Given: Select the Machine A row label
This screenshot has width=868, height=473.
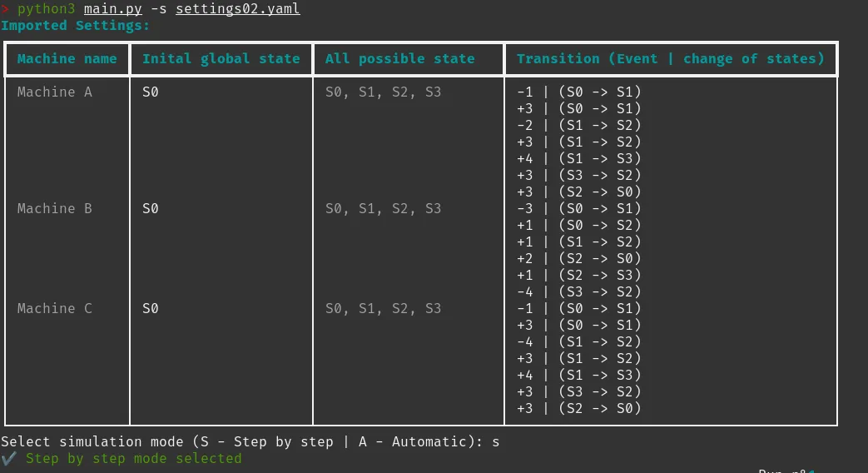Looking at the screenshot, I should [54, 92].
